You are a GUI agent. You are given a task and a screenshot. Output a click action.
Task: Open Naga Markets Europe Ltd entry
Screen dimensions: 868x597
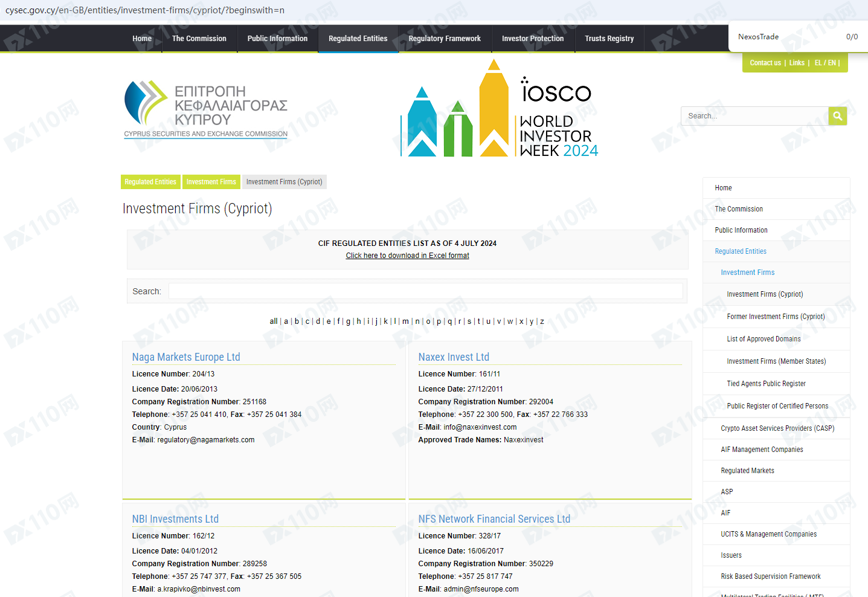186,357
